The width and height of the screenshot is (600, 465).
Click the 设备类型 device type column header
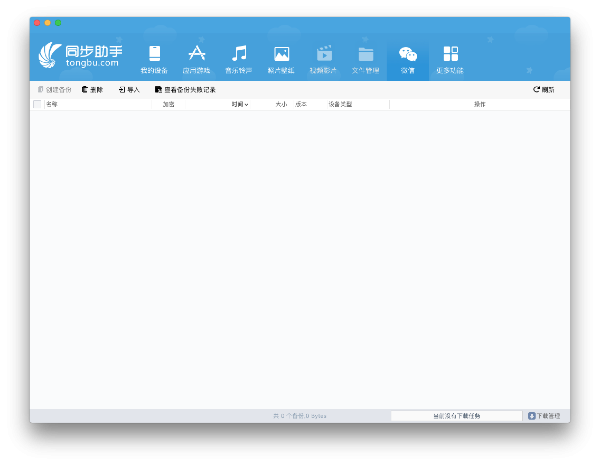click(x=340, y=104)
